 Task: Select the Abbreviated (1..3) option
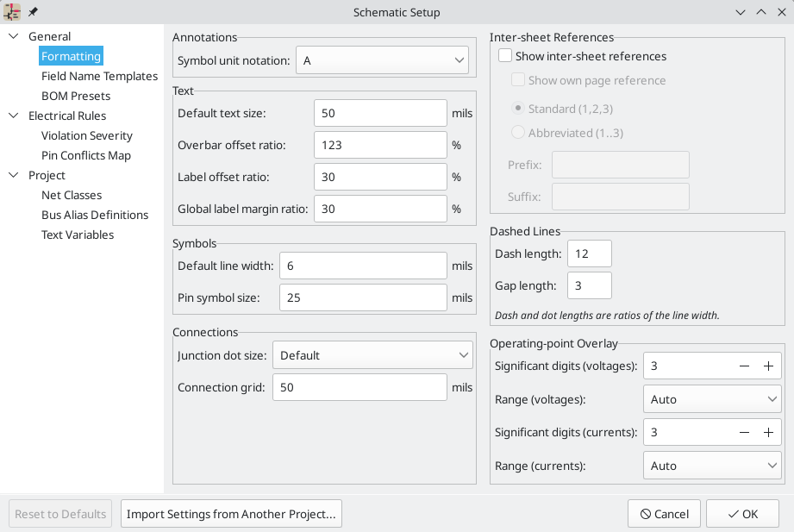click(518, 132)
